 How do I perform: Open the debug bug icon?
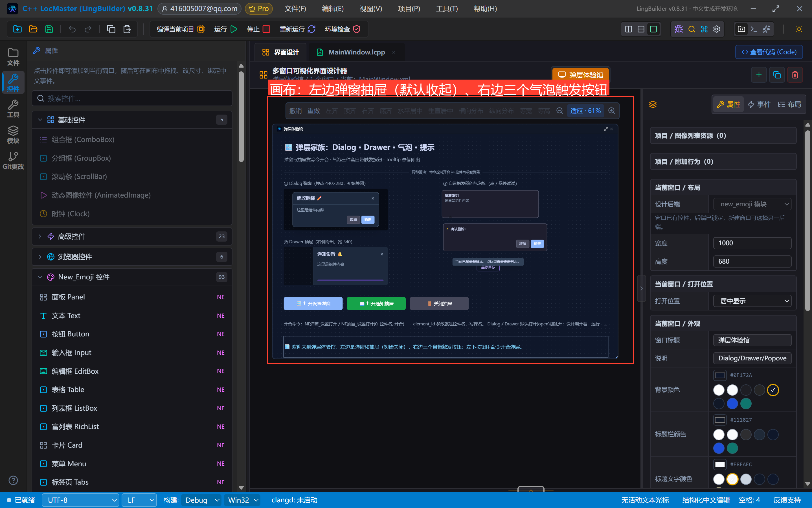pyautogui.click(x=679, y=29)
